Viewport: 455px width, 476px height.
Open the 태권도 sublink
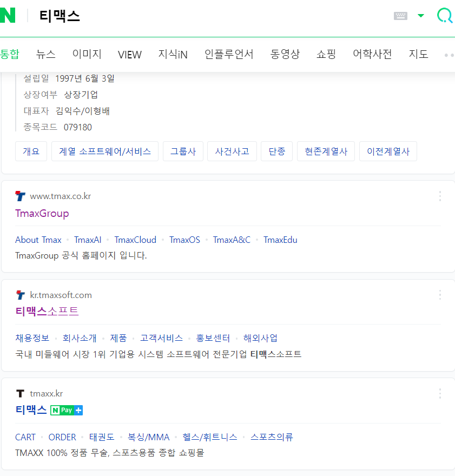[102, 437]
